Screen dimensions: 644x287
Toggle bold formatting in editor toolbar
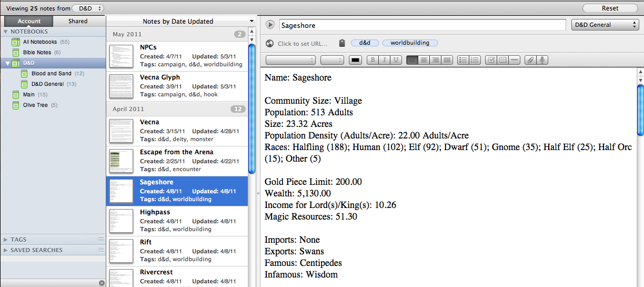pyautogui.click(x=373, y=60)
